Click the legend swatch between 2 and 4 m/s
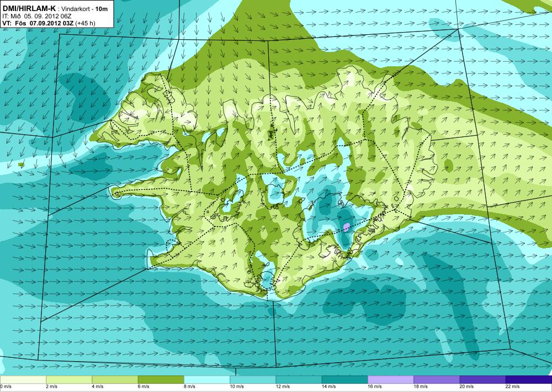Screen dimensions: 552x392 tap(69, 380)
